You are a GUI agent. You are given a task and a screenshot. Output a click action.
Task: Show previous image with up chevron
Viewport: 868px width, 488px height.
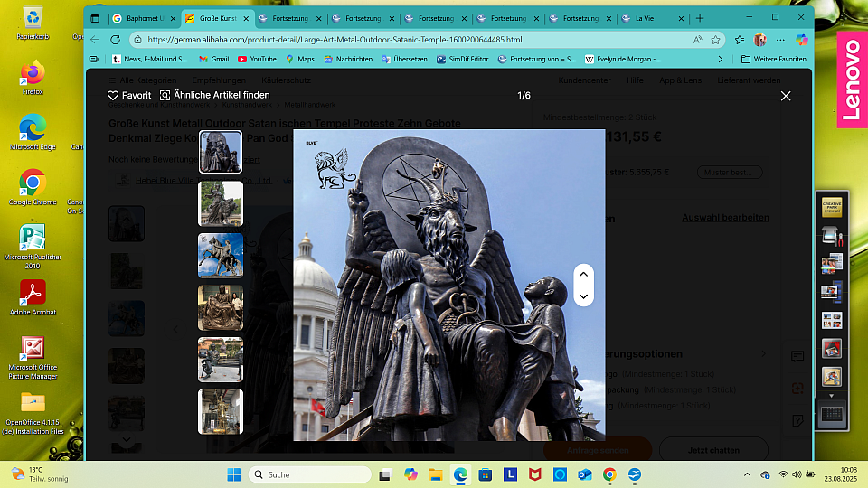[583, 275]
